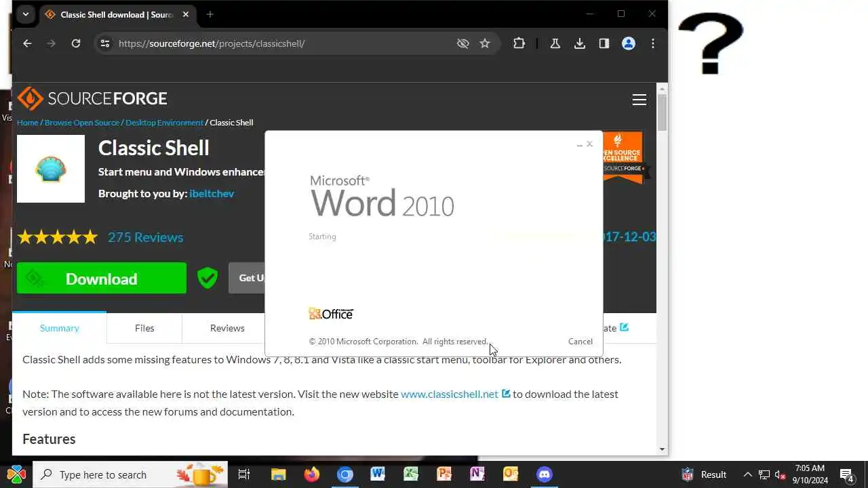
Task: Click the SourceForge logo
Action: 92,99
